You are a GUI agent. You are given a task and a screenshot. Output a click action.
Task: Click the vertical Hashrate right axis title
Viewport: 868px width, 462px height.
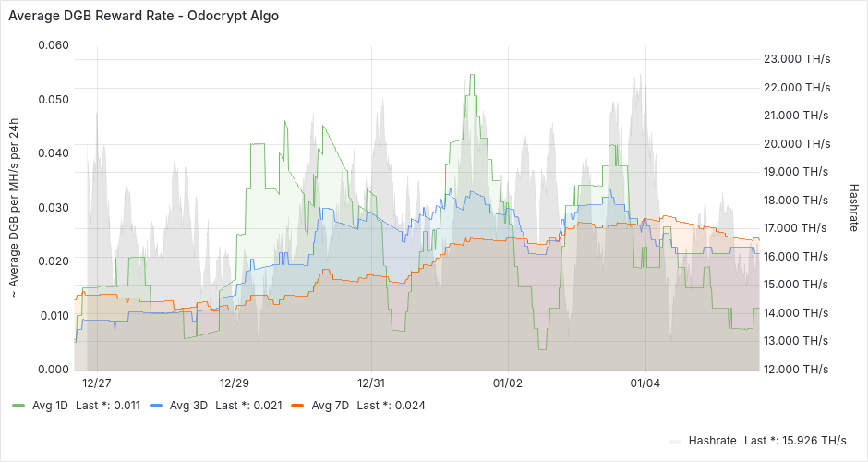[x=853, y=206]
